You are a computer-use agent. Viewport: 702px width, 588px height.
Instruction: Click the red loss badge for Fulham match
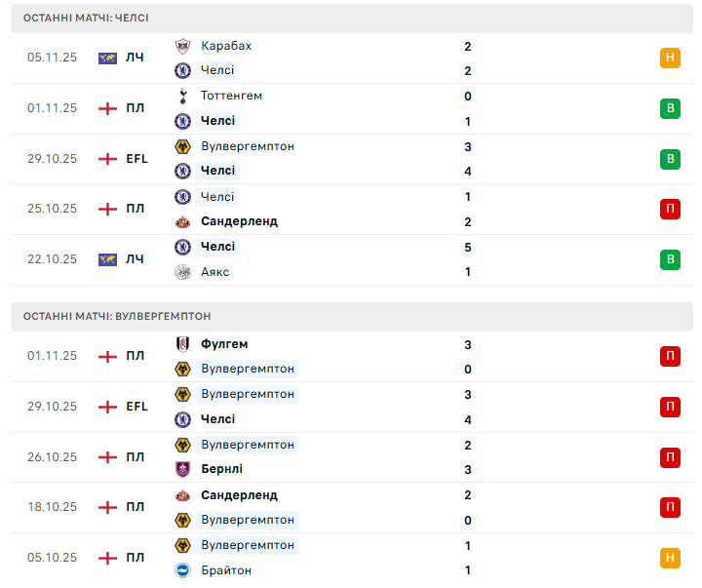670,356
